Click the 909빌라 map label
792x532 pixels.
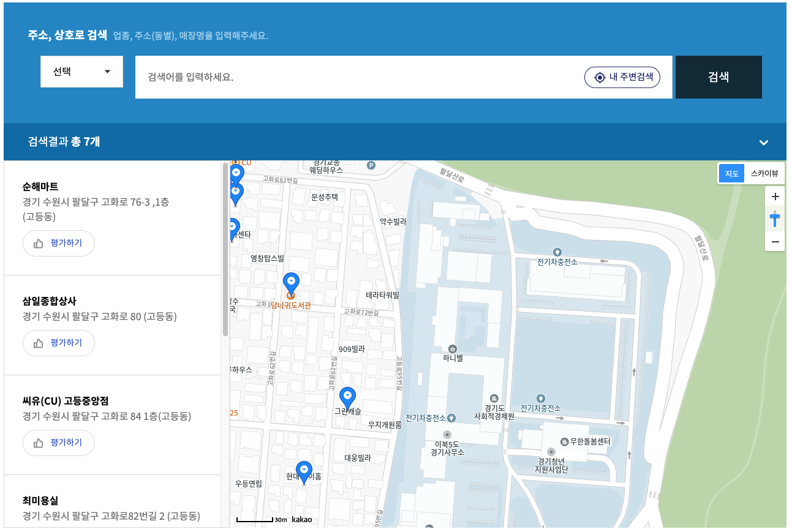pyautogui.click(x=352, y=349)
